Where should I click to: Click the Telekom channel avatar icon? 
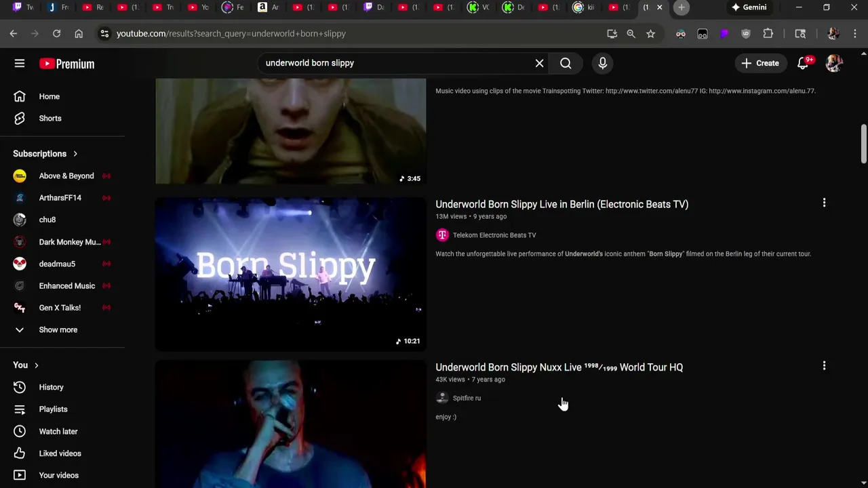442,235
